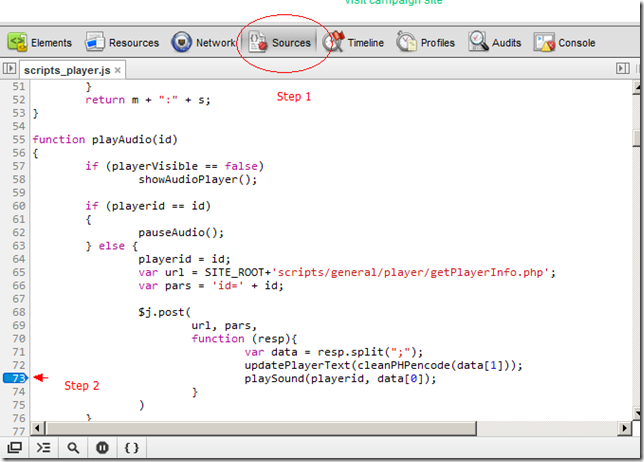Click line number 58 in the gutter
This screenshot has width=644, height=462.
[19, 179]
